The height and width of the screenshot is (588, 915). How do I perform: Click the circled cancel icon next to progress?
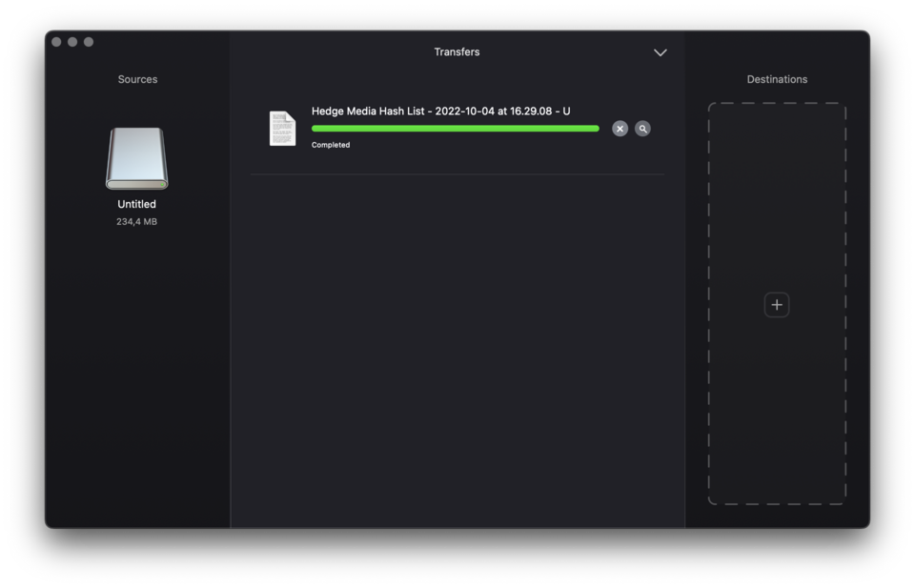coord(620,128)
